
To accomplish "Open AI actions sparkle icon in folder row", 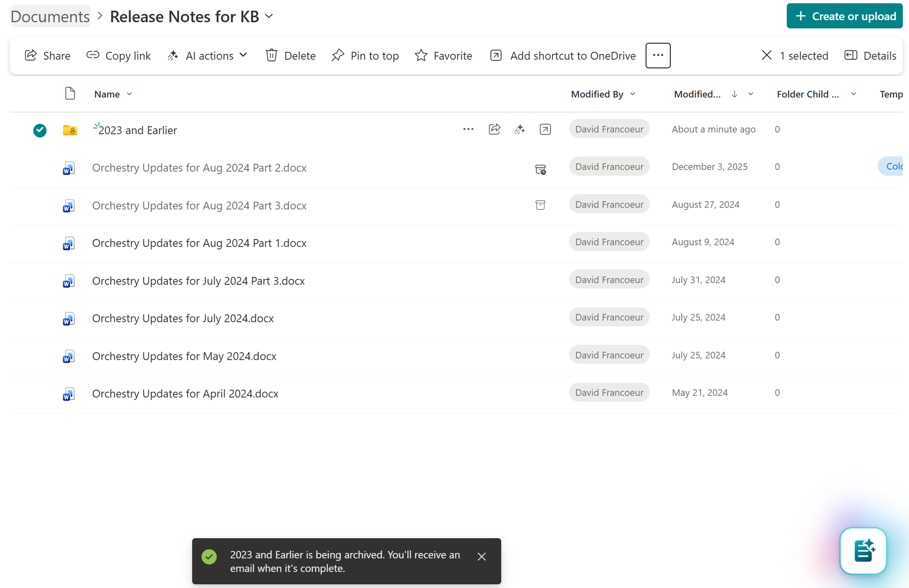I will [x=520, y=130].
